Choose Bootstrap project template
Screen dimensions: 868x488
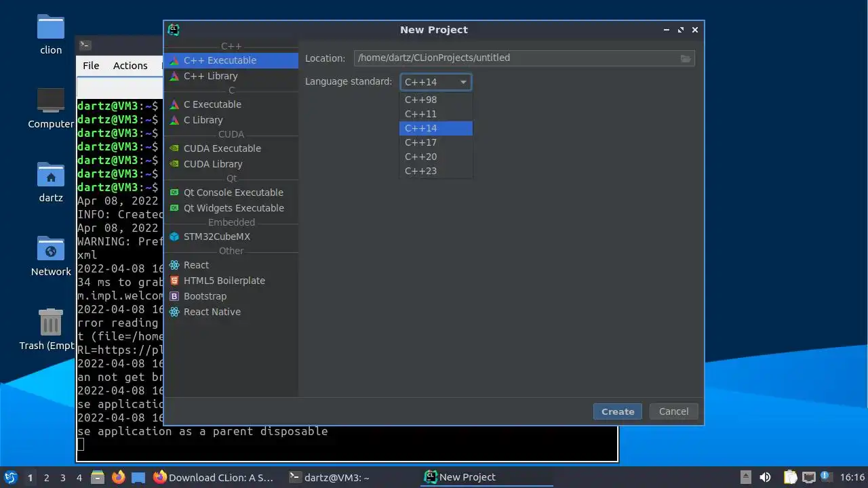pos(231,296)
